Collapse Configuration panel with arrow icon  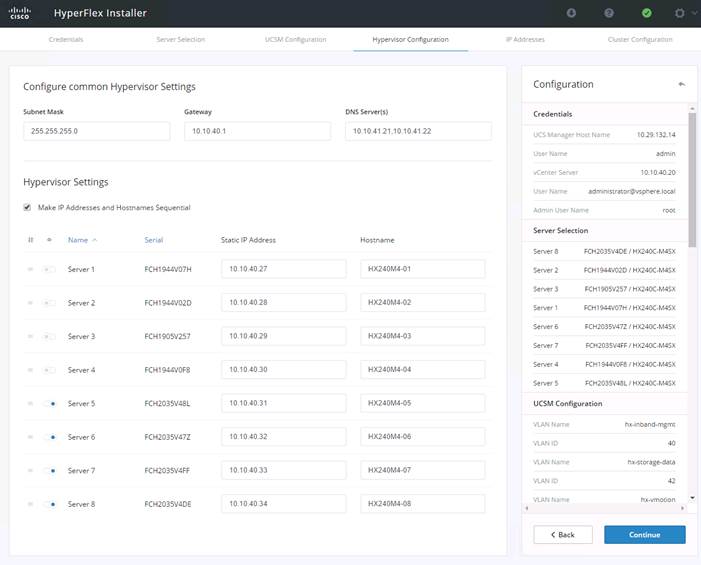(681, 84)
